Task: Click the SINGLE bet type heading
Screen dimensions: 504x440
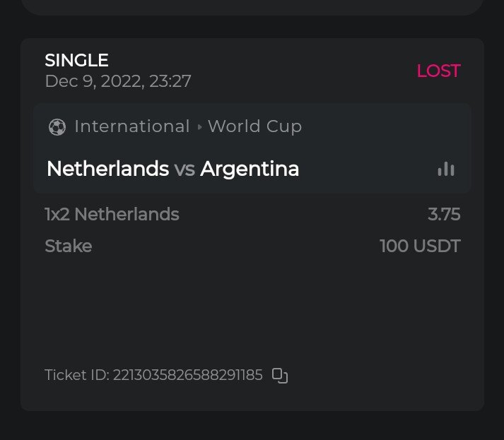Action: pyautogui.click(x=76, y=61)
